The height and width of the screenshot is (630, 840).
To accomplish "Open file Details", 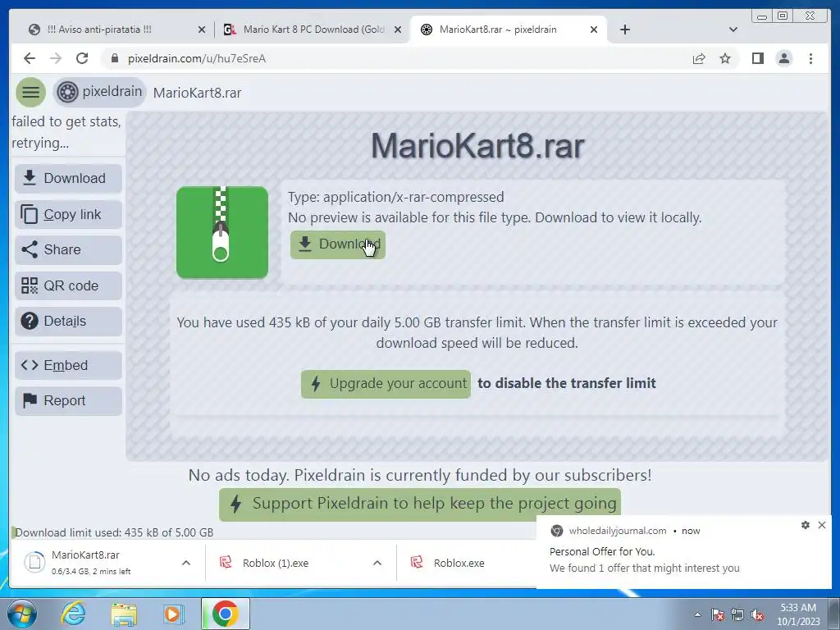I will pos(69,322).
